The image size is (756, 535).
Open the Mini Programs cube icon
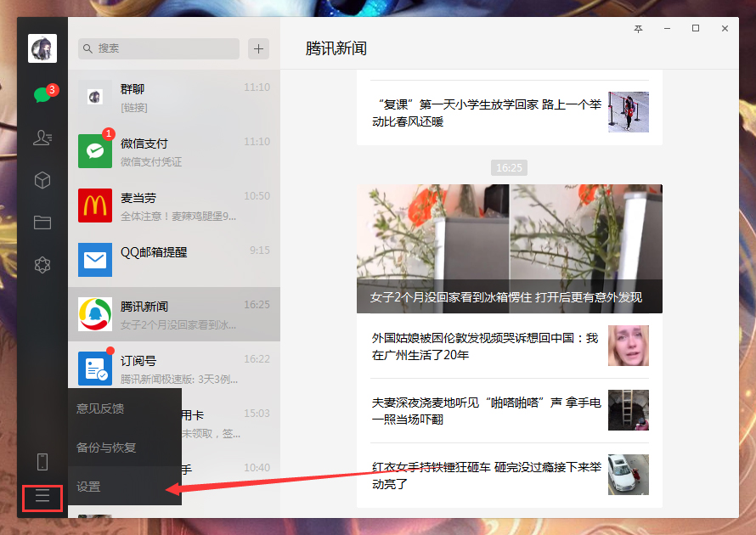[x=42, y=180]
